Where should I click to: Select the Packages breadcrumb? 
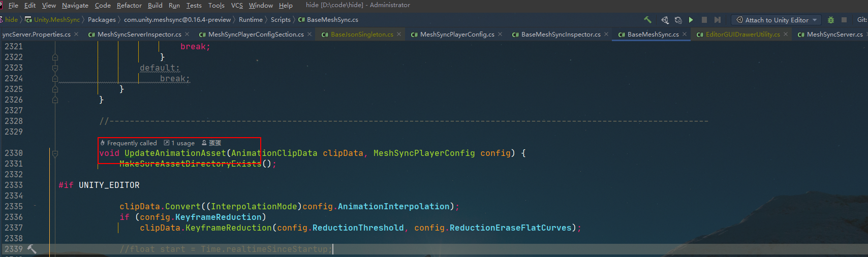102,20
